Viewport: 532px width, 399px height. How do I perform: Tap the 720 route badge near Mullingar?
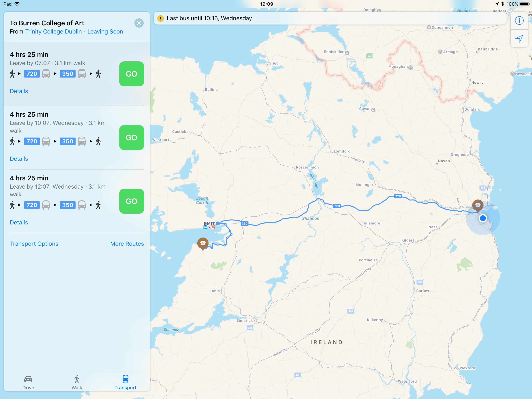coord(398,196)
